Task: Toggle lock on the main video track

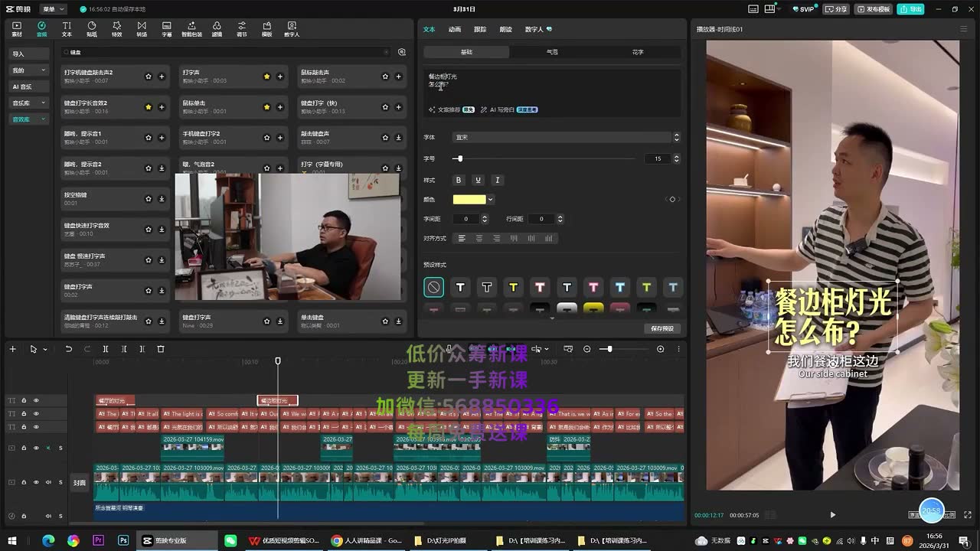Action: (24, 482)
